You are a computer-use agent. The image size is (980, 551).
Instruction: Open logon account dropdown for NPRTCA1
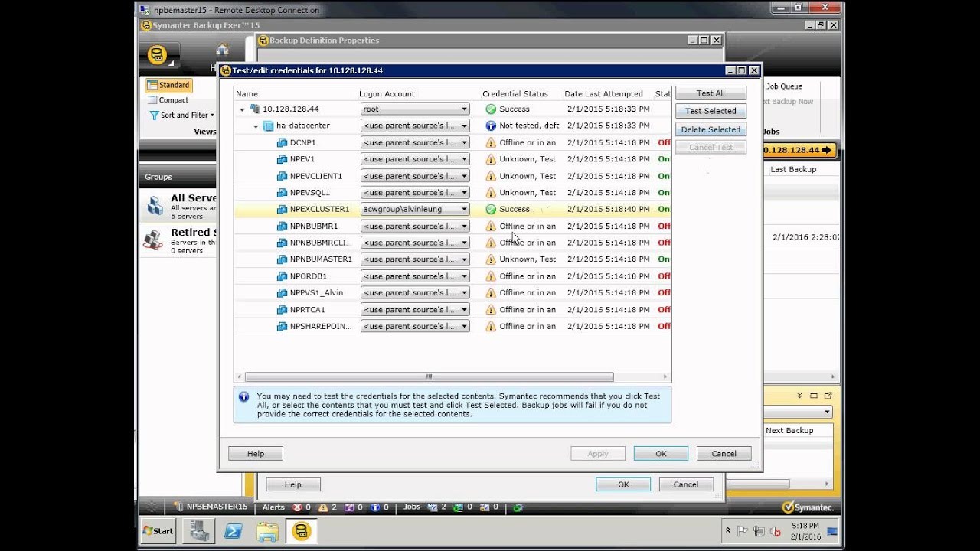click(464, 310)
